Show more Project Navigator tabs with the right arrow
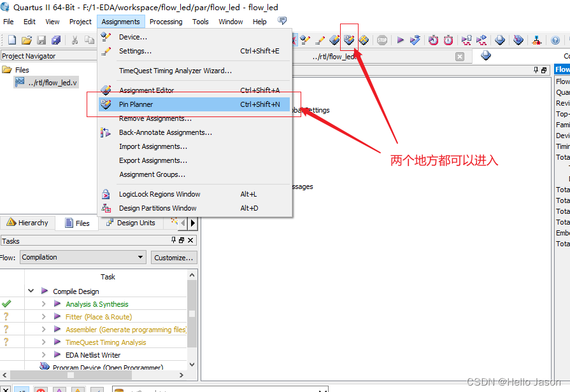Image resolution: width=570 pixels, height=392 pixels. coord(193,223)
